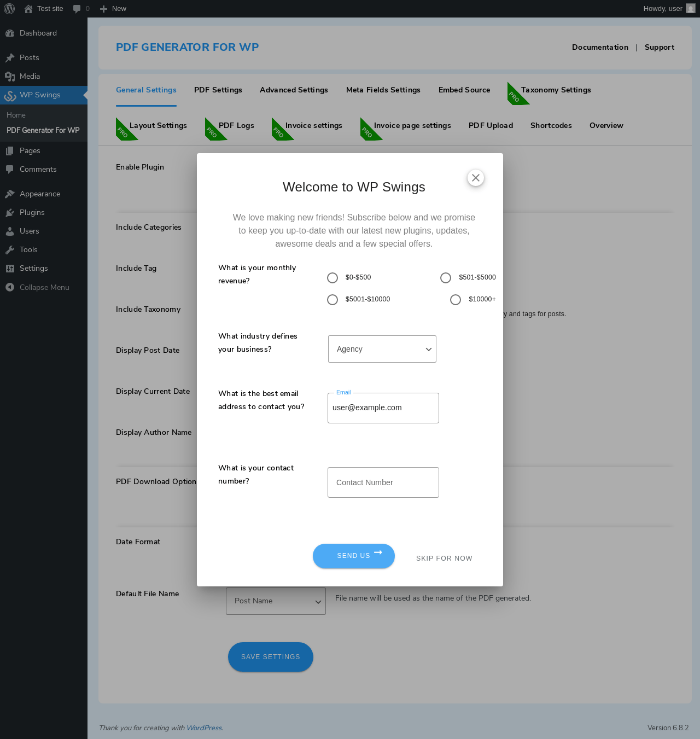Click the PRO badge on Taxonomy Settings
The image size is (700, 739).
pyautogui.click(x=515, y=96)
